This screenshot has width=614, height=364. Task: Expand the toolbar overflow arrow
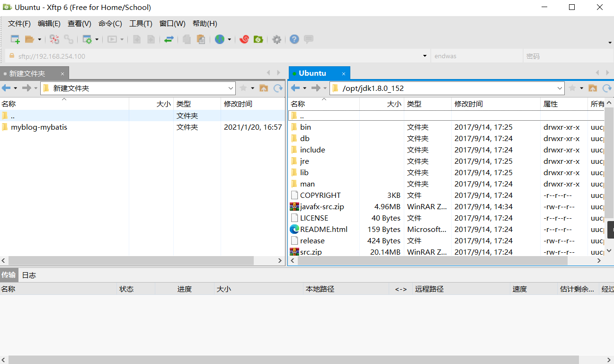click(x=610, y=43)
